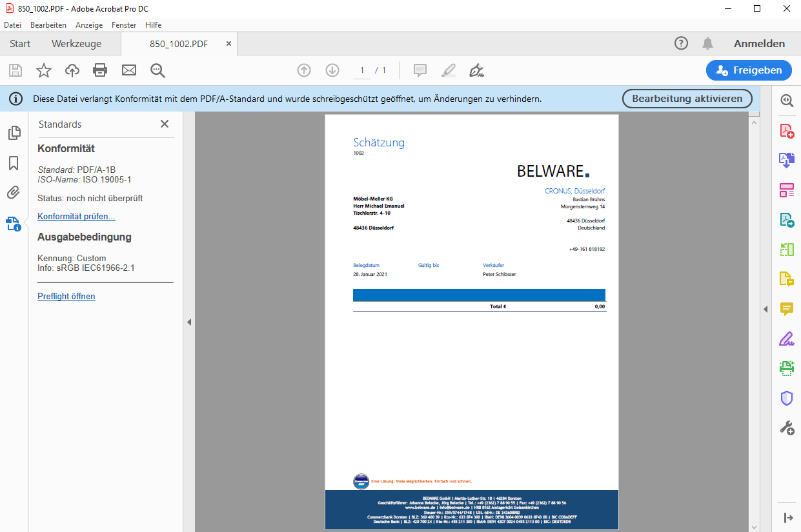The image size is (801, 532).
Task: Open the help question mark icon
Action: [x=681, y=43]
